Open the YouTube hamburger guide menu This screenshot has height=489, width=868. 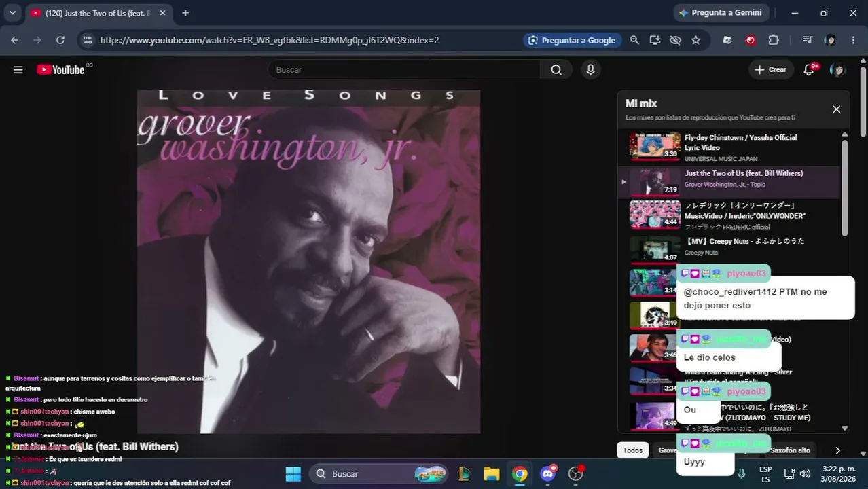point(18,70)
